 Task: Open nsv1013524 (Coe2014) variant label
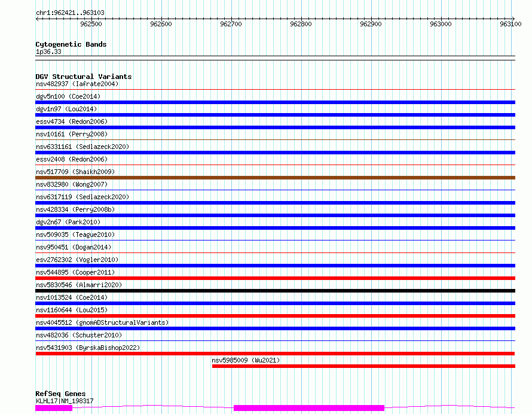click(x=72, y=297)
